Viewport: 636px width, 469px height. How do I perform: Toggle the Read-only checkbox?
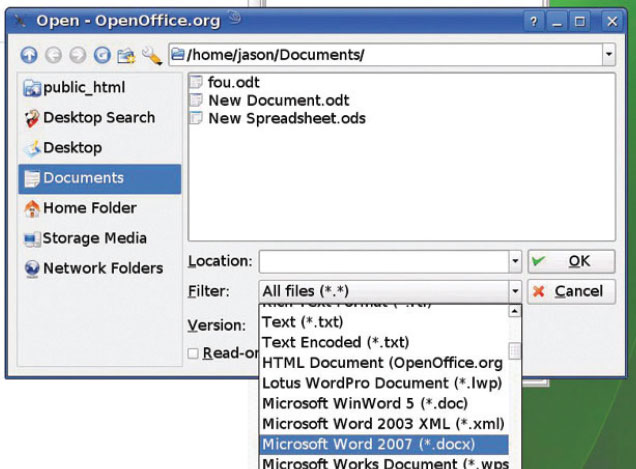[192, 353]
